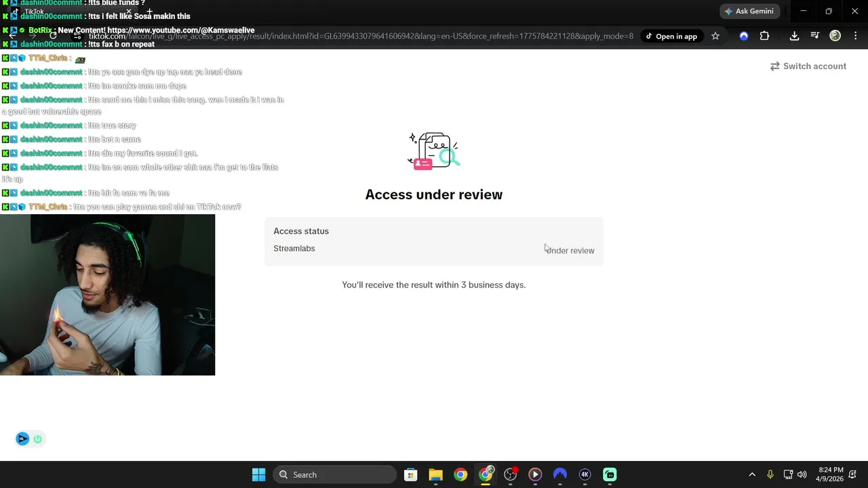Open the browser Downloads icon
Viewport: 868px width, 488px height.
(794, 37)
